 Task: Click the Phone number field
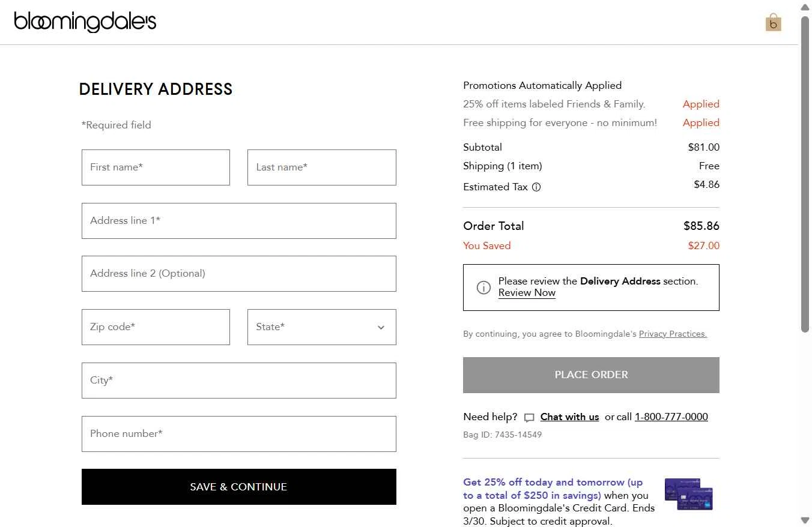click(238, 434)
